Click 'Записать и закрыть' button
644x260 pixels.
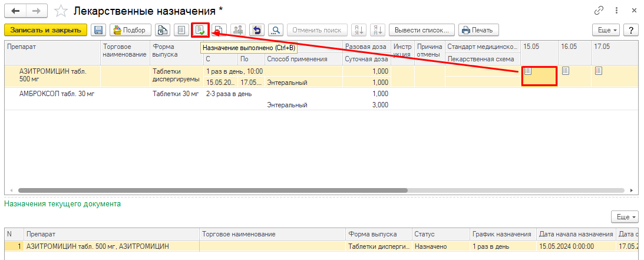pyautogui.click(x=45, y=30)
